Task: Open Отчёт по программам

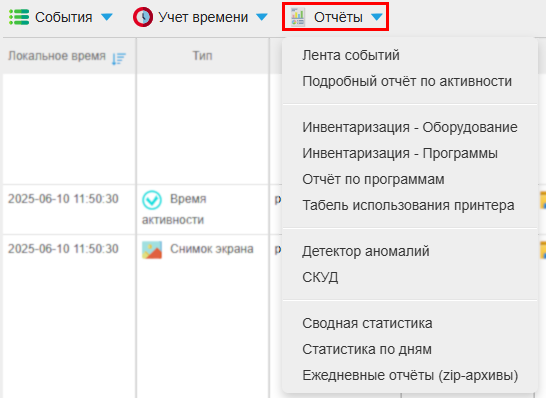Action: click(x=373, y=180)
